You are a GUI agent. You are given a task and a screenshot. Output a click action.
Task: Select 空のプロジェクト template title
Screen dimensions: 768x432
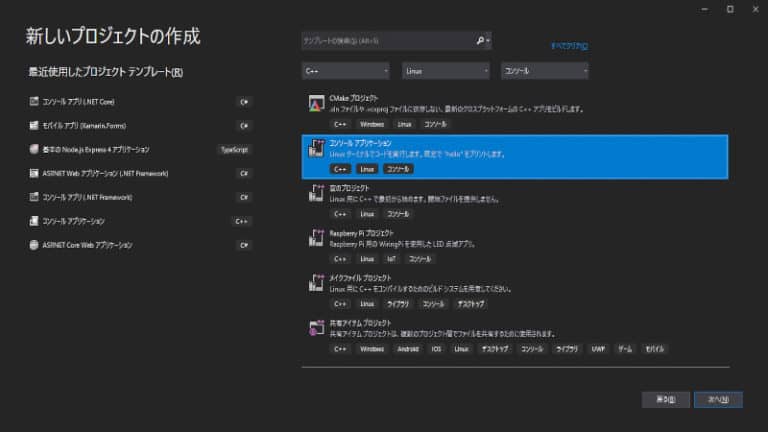pos(350,188)
